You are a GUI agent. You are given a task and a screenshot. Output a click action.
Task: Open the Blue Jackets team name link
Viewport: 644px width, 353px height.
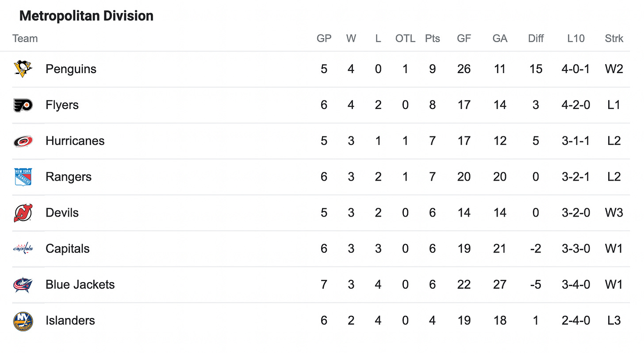(x=80, y=284)
